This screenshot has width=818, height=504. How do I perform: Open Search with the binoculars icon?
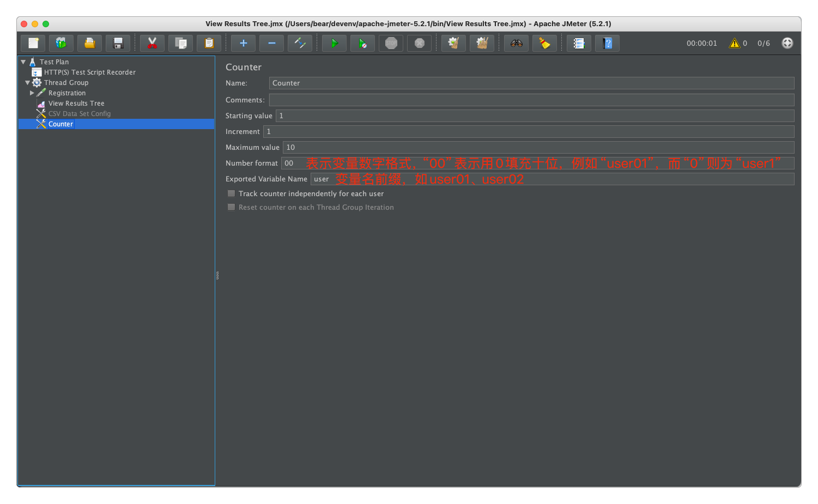pyautogui.click(x=516, y=43)
